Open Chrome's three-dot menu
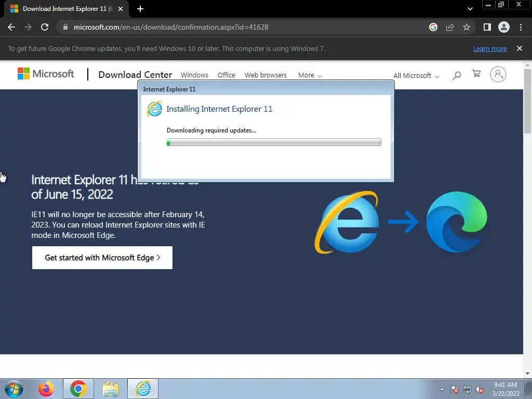 [521, 27]
